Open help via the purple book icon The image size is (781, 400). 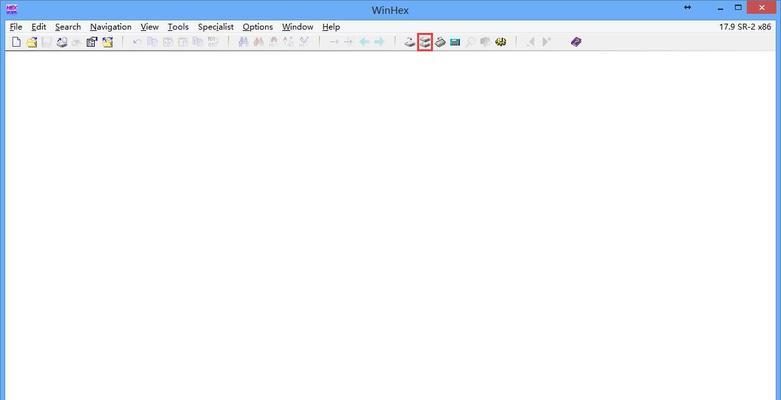(x=576, y=42)
